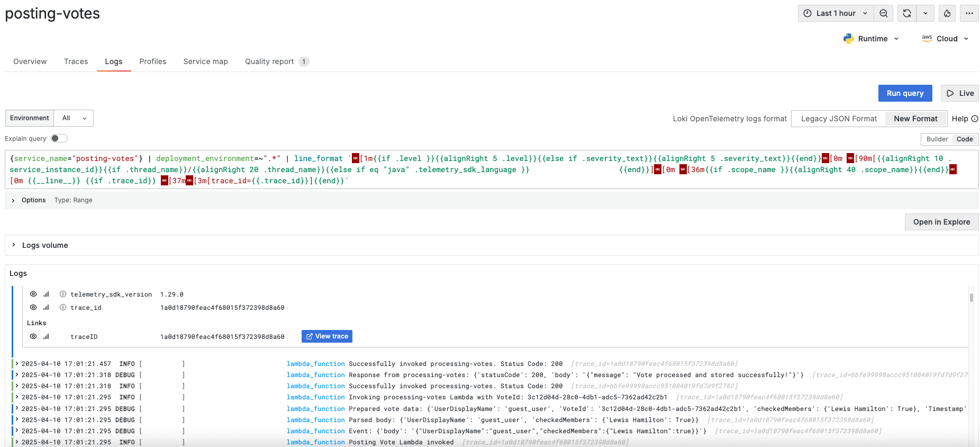Screen dimensions: 980x447
Task: Open the Last 1 hour time picker
Action: pos(835,13)
